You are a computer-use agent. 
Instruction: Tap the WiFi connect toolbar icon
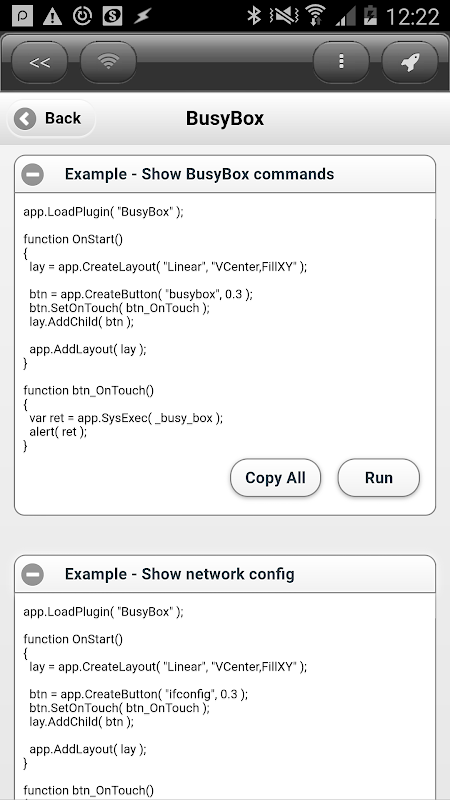[108, 62]
